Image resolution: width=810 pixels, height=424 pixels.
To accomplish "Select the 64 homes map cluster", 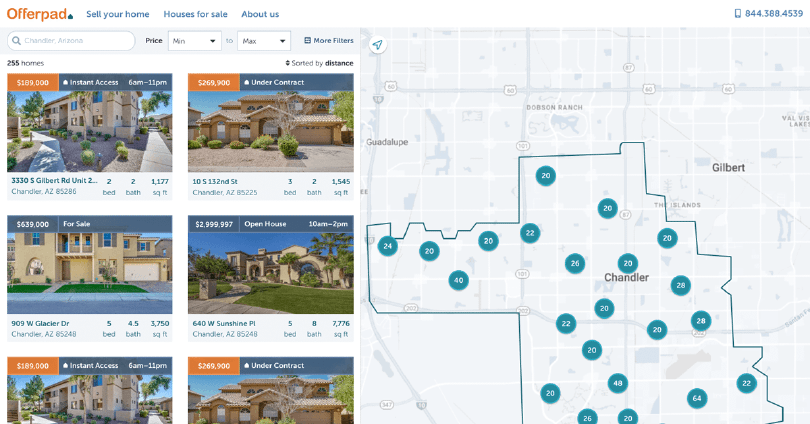I will click(x=697, y=398).
